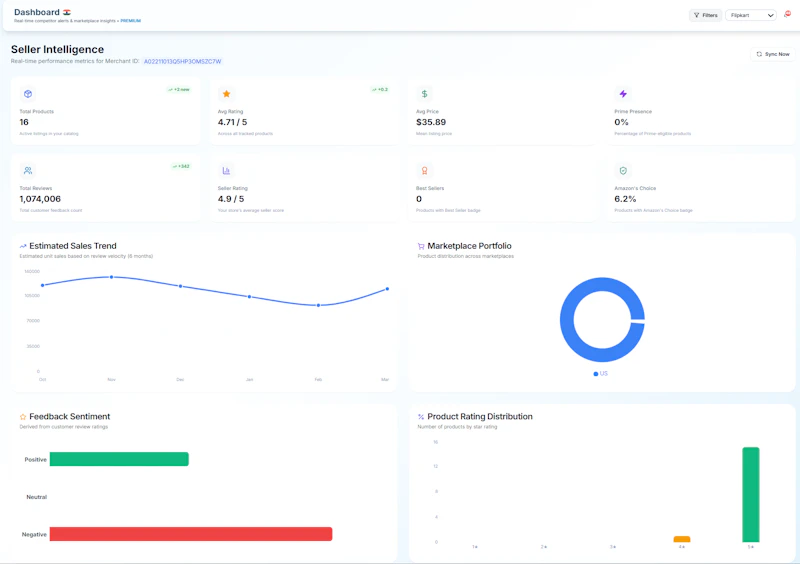Viewport: 800px width, 564px height.
Task: Click the 6.2% Amazon's Choice value
Action: [625, 199]
